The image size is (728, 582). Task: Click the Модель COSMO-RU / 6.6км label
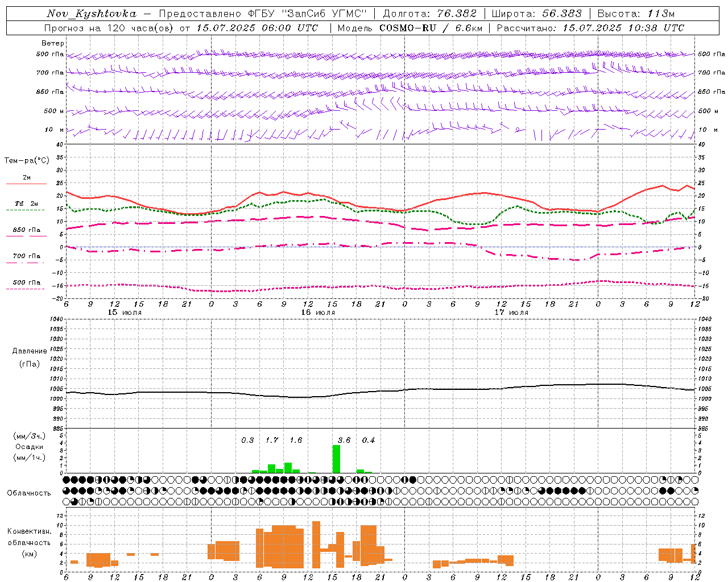(409, 28)
